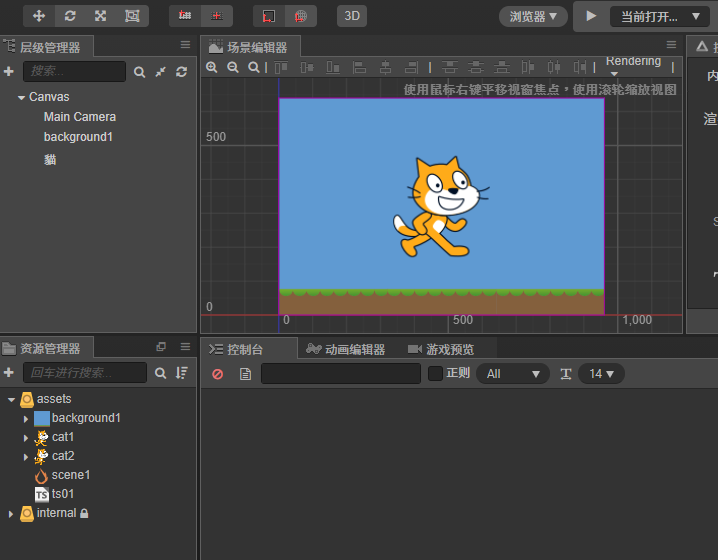Clear the console log

(x=218, y=374)
